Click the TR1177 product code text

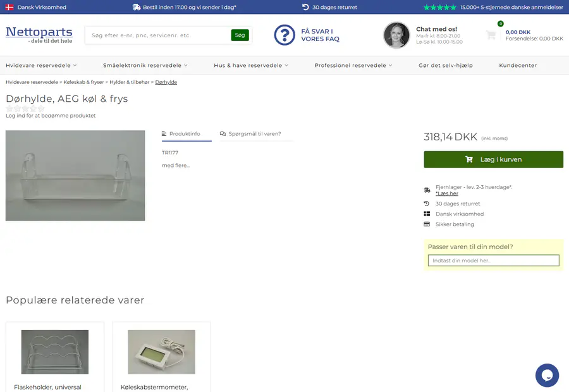pyautogui.click(x=170, y=153)
